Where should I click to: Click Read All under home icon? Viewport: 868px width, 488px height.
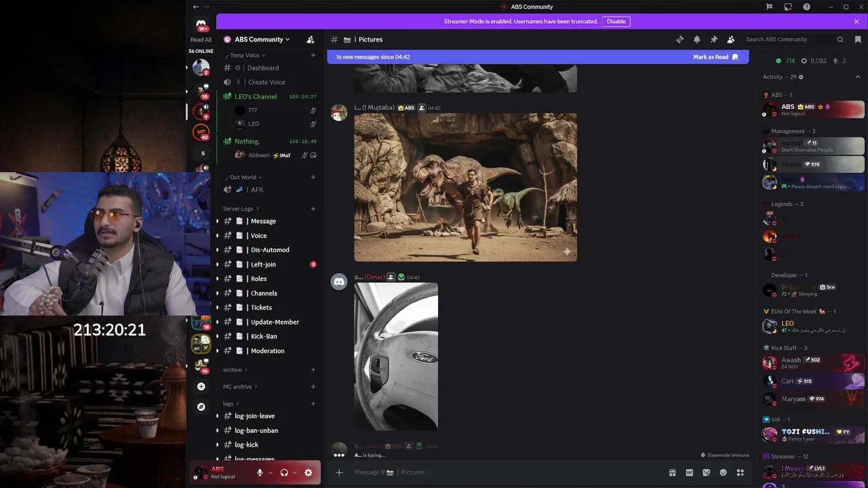pyautogui.click(x=201, y=39)
